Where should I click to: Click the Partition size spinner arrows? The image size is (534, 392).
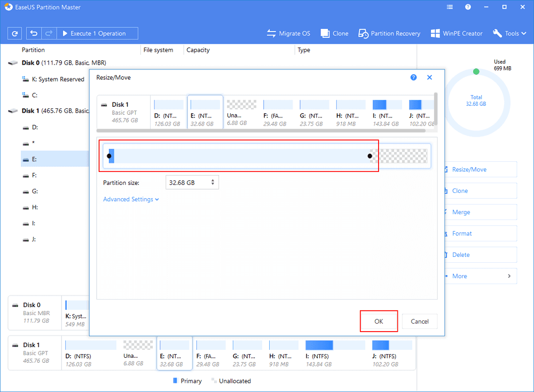point(213,183)
